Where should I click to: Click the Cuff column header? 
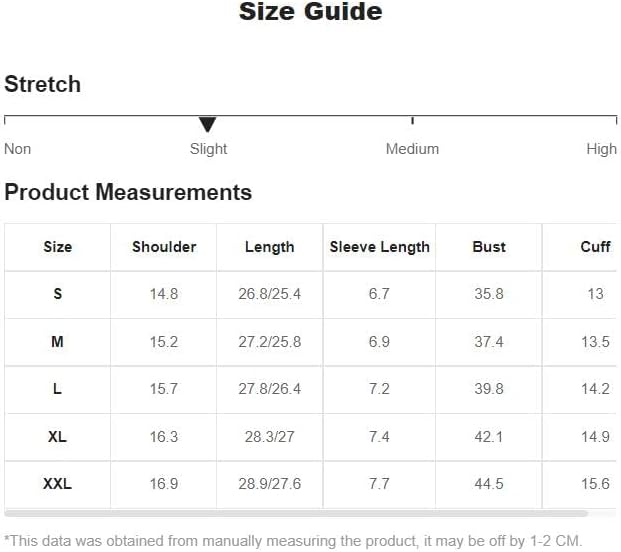pos(595,247)
